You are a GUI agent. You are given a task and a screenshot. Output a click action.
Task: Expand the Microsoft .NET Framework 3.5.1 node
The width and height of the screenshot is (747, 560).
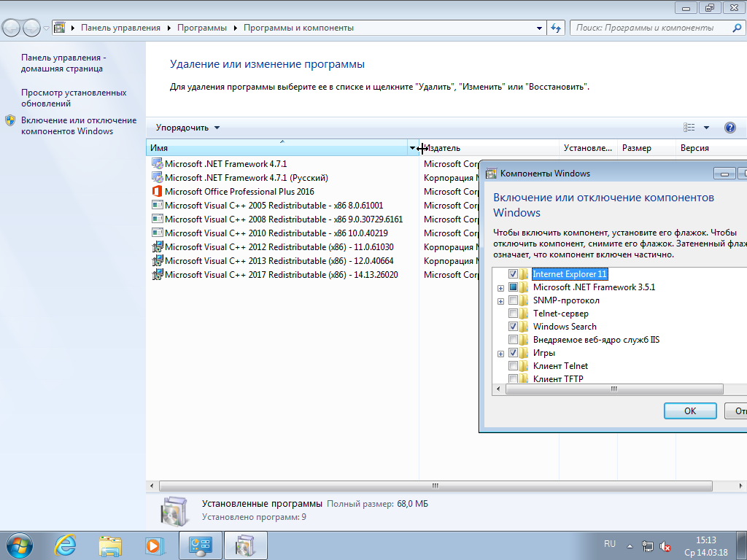(500, 288)
